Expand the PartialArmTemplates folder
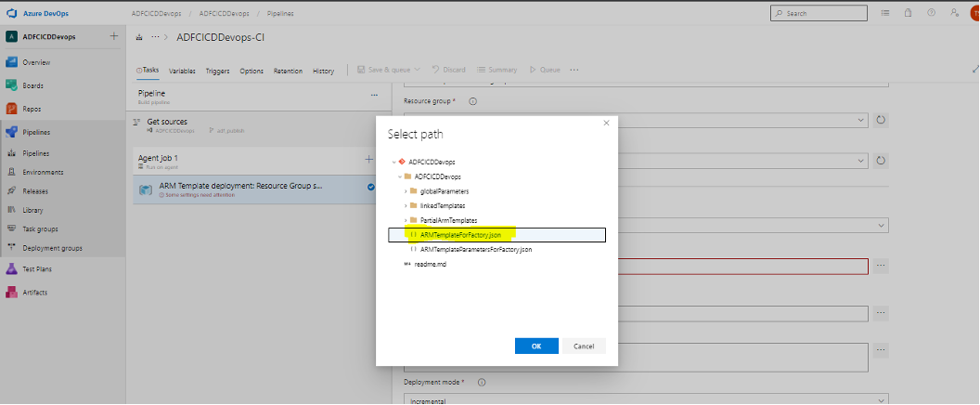980x405 pixels. 406,220
